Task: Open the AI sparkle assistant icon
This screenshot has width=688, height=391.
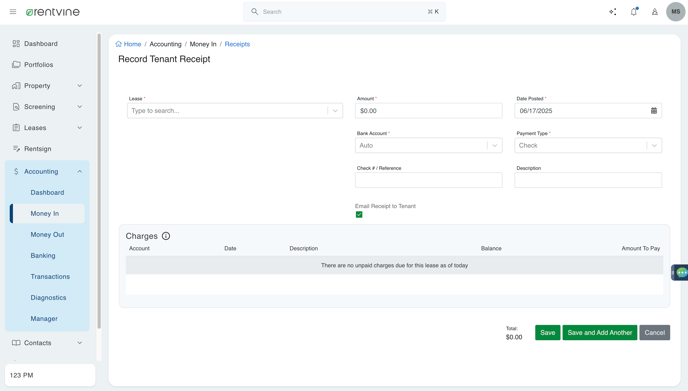Action: (x=613, y=12)
